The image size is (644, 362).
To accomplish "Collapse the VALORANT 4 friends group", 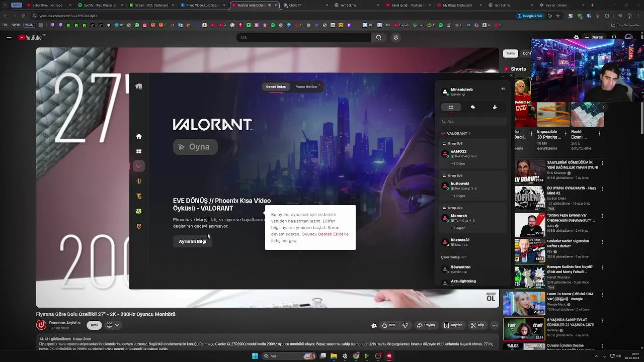I will tap(456, 133).
